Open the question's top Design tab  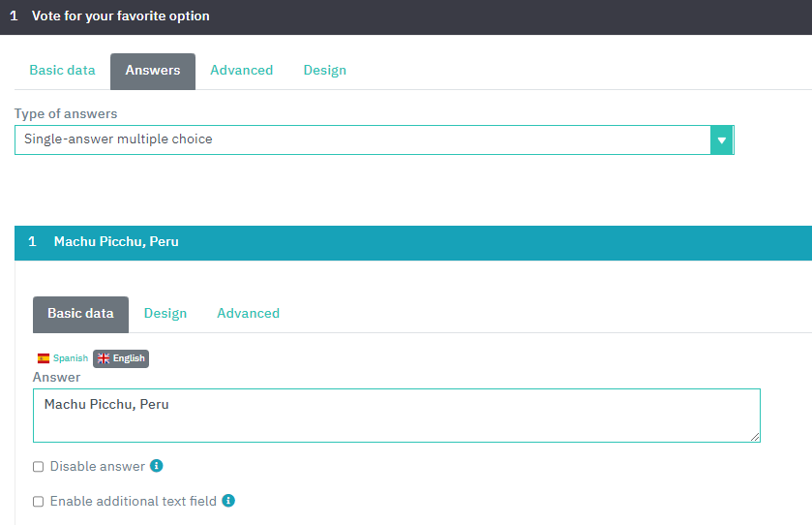pos(324,71)
